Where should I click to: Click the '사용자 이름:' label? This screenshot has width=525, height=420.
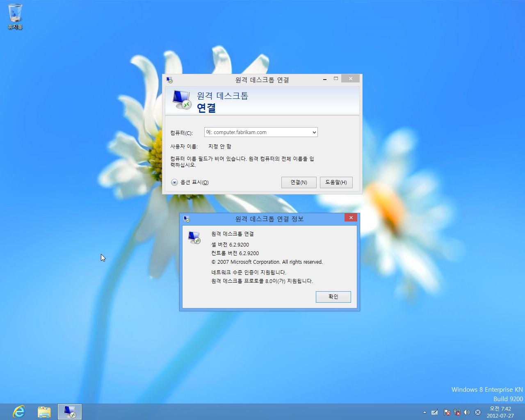(184, 146)
